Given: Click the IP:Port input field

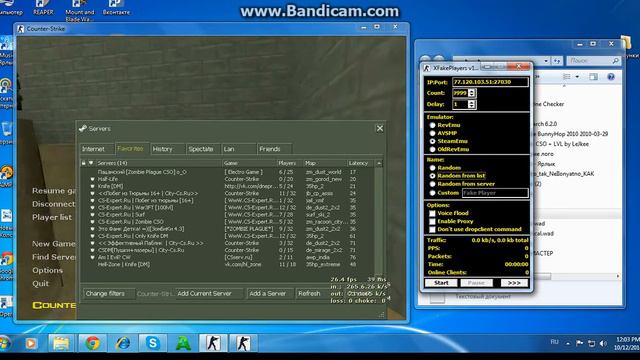Looking at the screenshot, I should (490, 82).
